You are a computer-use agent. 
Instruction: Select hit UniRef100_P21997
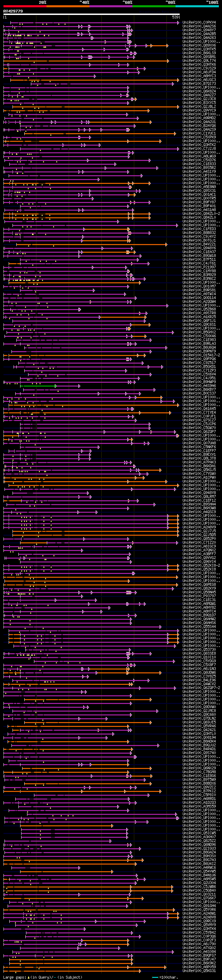coord(199,267)
